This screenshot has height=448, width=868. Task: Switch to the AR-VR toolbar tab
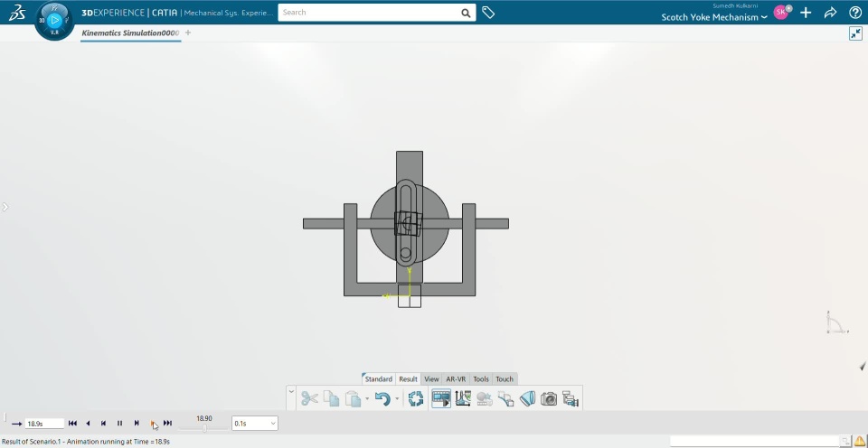456,378
